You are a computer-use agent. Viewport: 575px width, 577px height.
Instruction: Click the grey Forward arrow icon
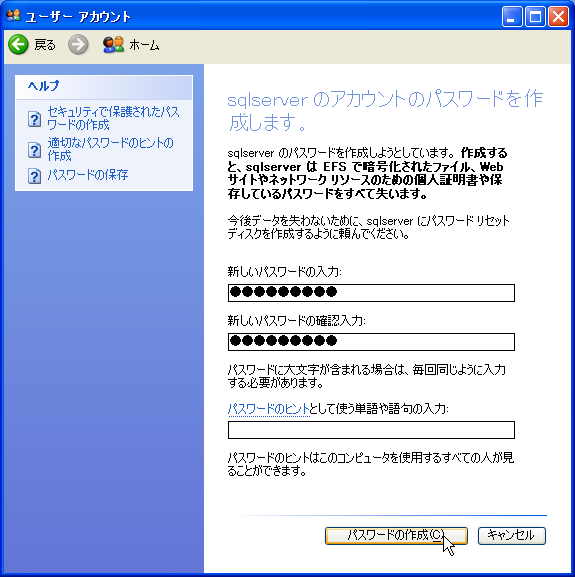(78, 45)
